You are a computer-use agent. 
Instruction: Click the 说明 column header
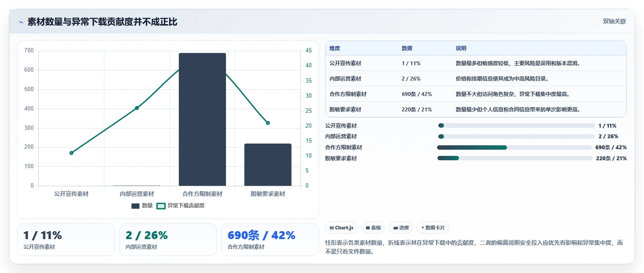[461, 48]
